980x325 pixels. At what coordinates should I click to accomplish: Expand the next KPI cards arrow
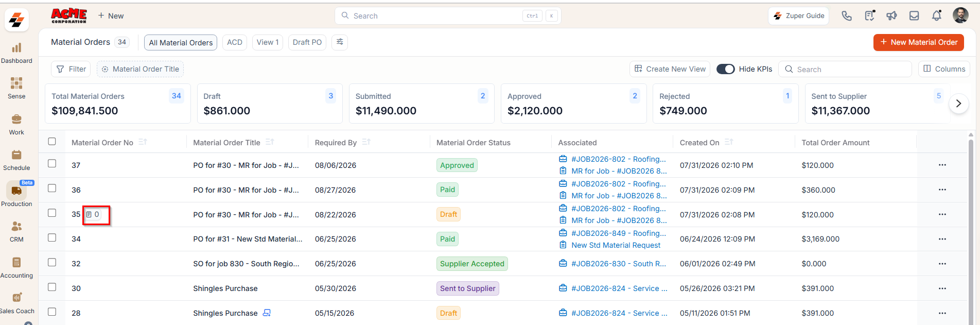point(958,104)
